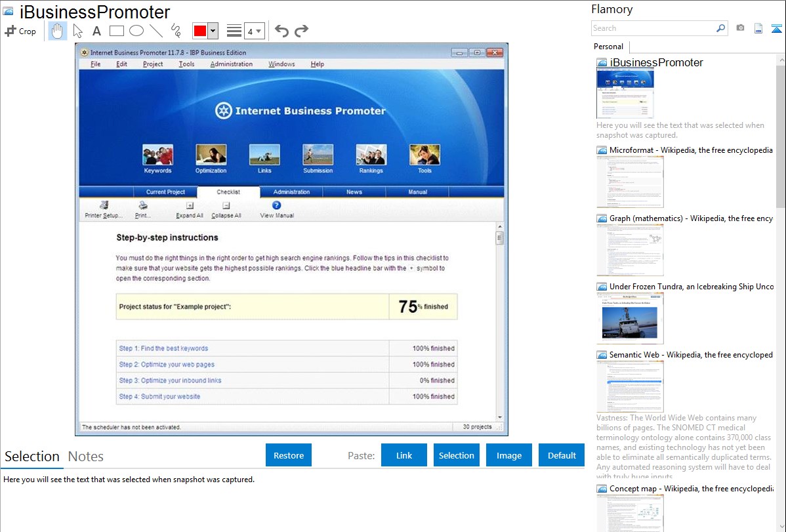Click the camera snapshot icon

pos(740,28)
